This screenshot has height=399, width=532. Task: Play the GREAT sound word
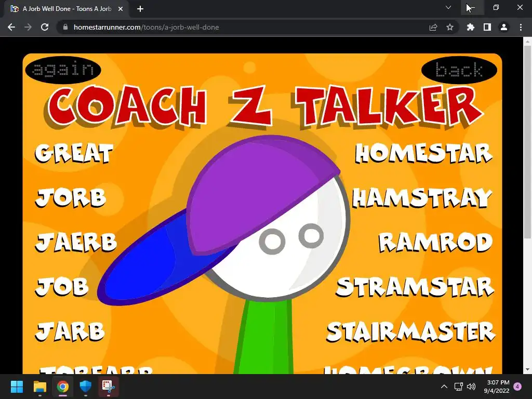(x=74, y=153)
